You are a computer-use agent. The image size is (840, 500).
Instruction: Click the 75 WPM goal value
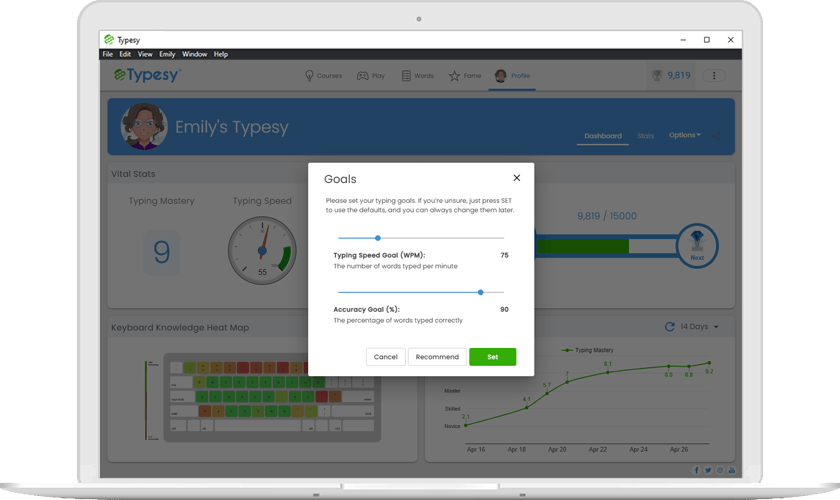coord(504,255)
